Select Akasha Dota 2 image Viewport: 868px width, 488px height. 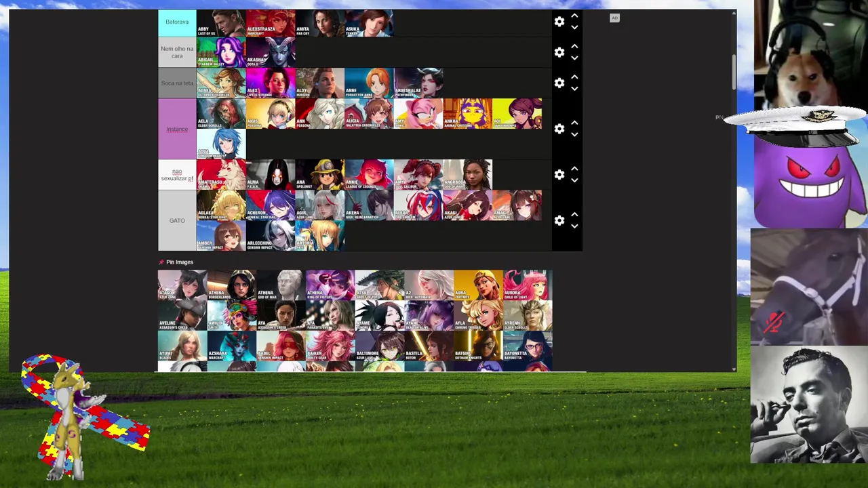[x=271, y=52]
